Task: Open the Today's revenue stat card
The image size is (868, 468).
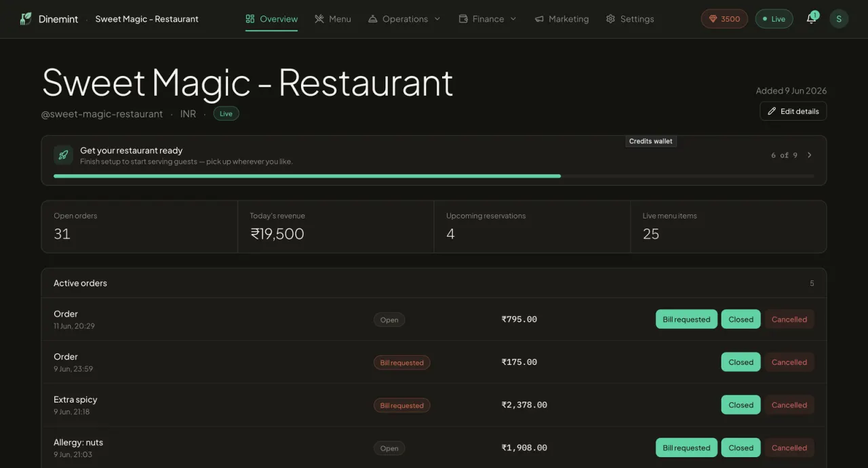Action: (336, 227)
